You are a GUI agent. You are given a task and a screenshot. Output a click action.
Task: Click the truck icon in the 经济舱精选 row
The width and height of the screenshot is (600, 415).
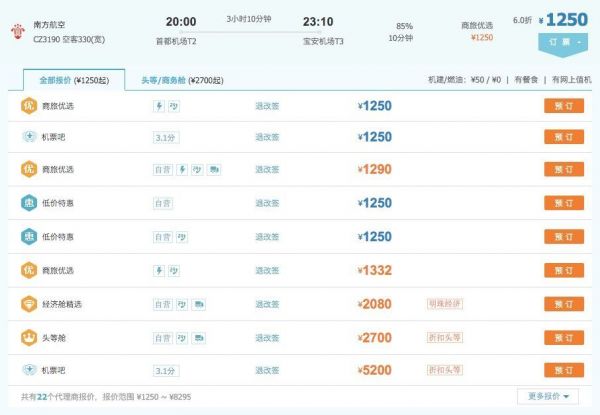click(x=199, y=304)
